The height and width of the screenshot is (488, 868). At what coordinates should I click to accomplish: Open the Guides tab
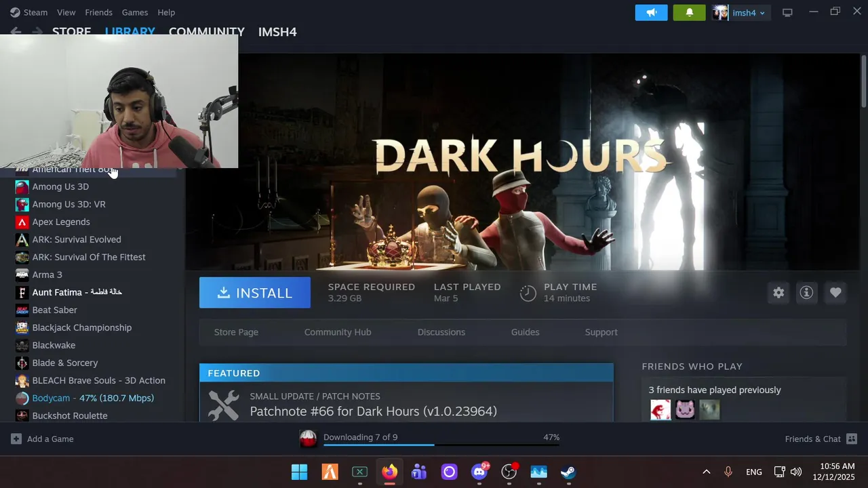point(525,332)
